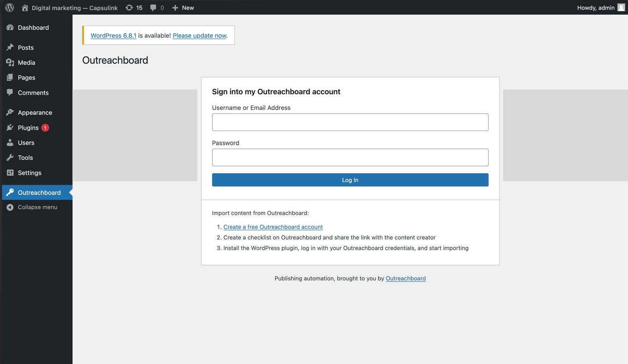Click the Users person icon
628x364 pixels.
pos(10,143)
